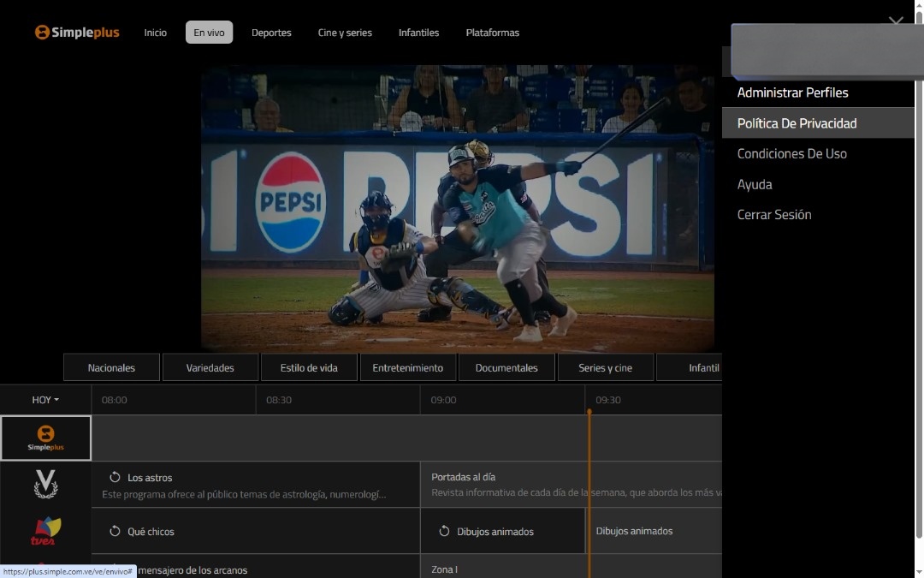924x578 pixels.
Task: Select the Simpleplus channel logo in guide
Action: point(45,438)
